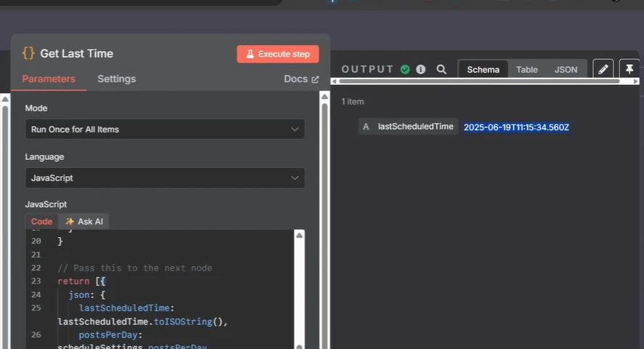Click the chevron arrow of the Mode dropdown
This screenshot has height=349, width=644.
(x=295, y=129)
